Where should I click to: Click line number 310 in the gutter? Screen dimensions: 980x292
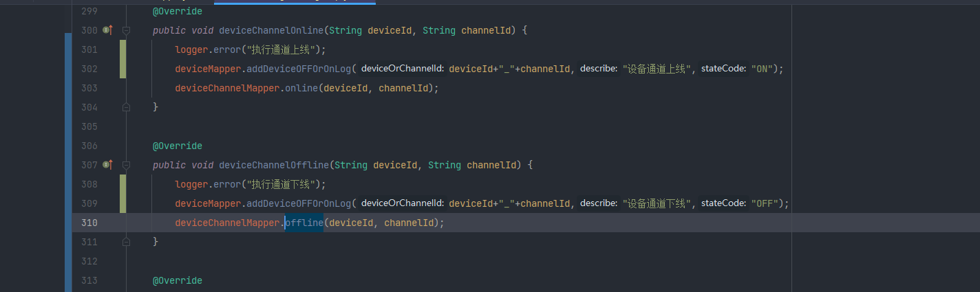click(x=89, y=223)
